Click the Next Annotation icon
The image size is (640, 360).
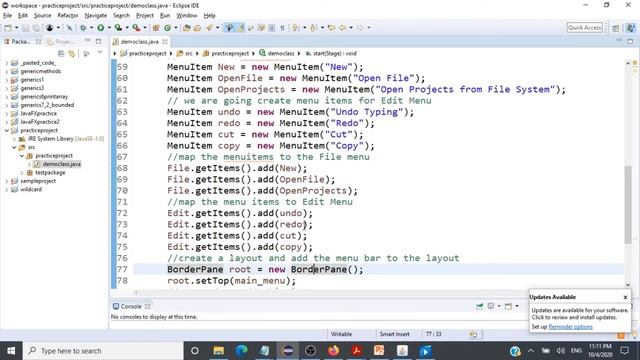(x=296, y=28)
